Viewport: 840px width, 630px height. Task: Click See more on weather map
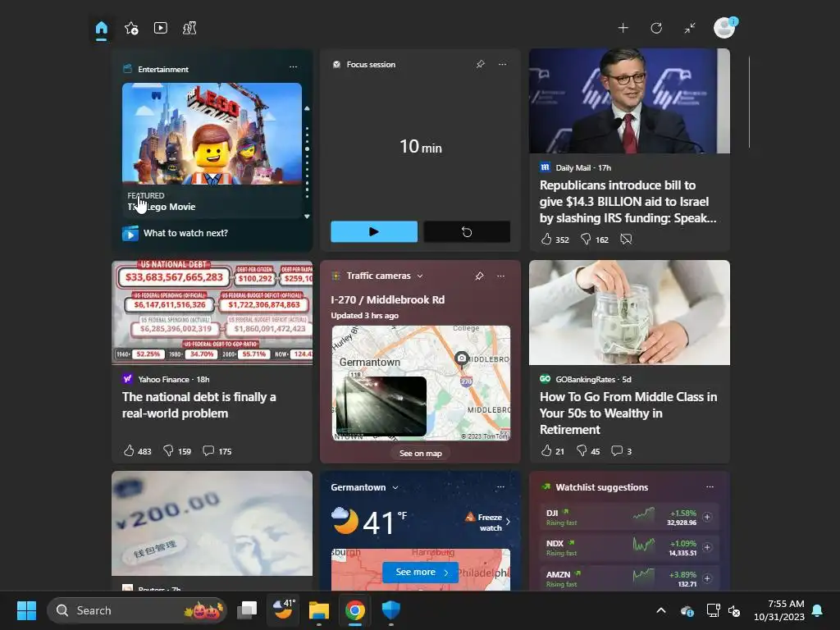[x=421, y=572]
